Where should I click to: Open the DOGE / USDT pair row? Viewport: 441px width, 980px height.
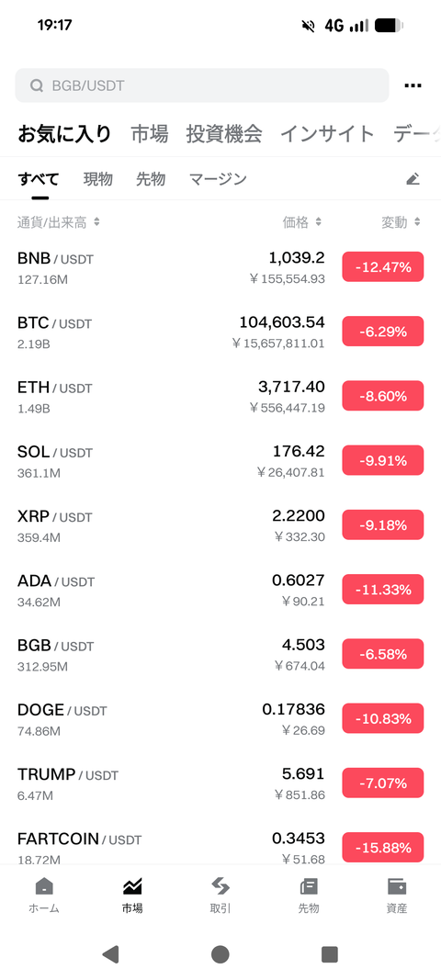[220, 719]
